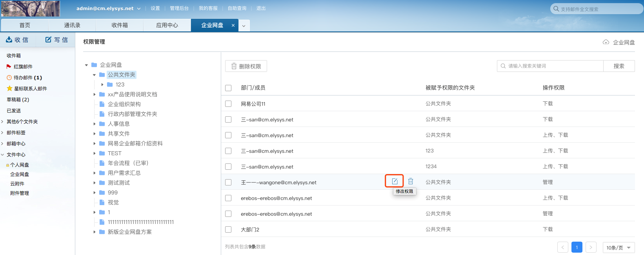Close the 企业网盘 tab

point(233,26)
